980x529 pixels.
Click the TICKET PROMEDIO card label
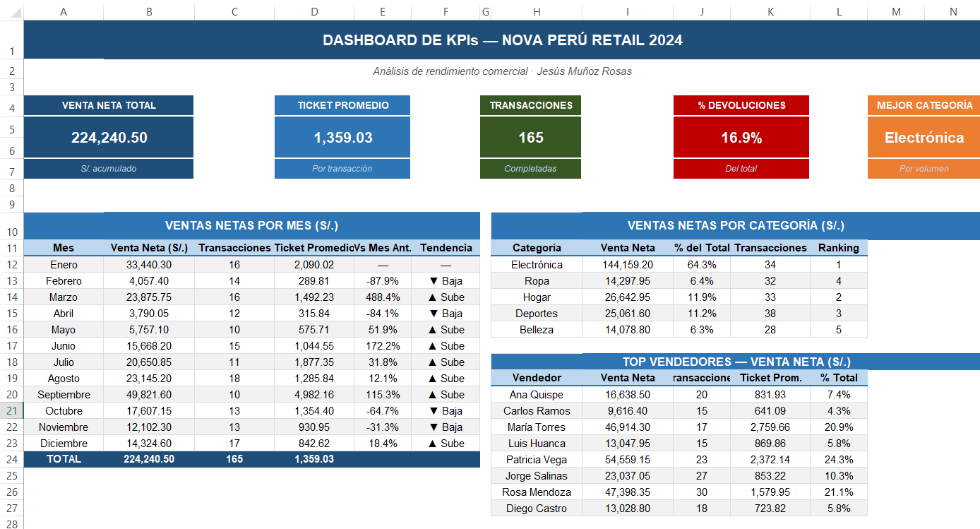tap(342, 105)
